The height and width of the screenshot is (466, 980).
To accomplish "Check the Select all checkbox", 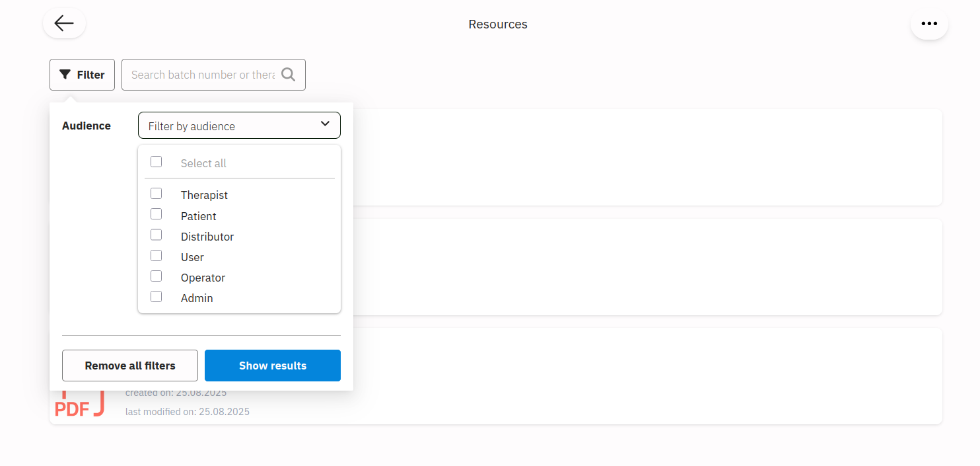I will [157, 162].
